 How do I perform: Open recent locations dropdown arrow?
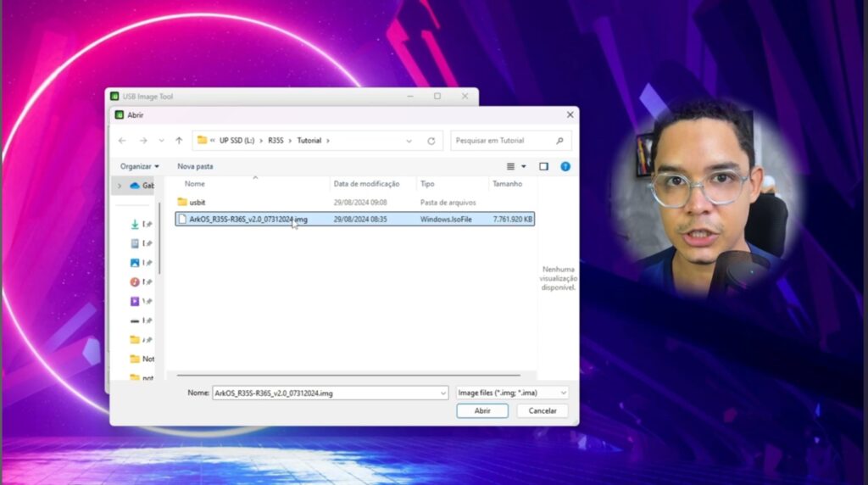tap(162, 141)
